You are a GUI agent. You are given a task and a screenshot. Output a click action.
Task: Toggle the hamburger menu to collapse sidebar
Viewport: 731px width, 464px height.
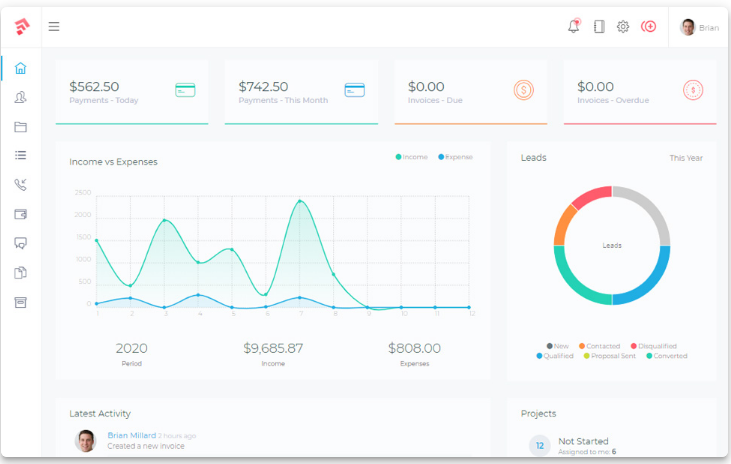[x=54, y=27]
